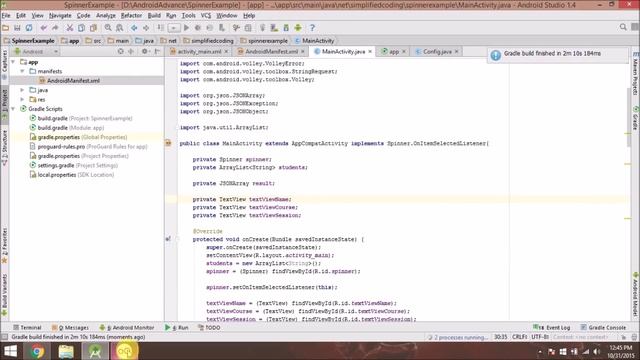Close the MainActivity.java tab
The image size is (640, 360).
click(x=370, y=52)
